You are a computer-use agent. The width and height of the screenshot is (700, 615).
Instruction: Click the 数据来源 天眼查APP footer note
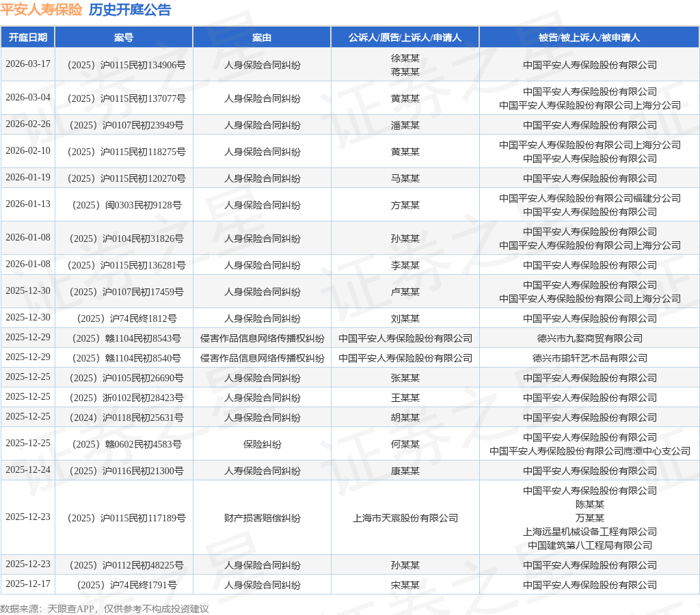104,609
